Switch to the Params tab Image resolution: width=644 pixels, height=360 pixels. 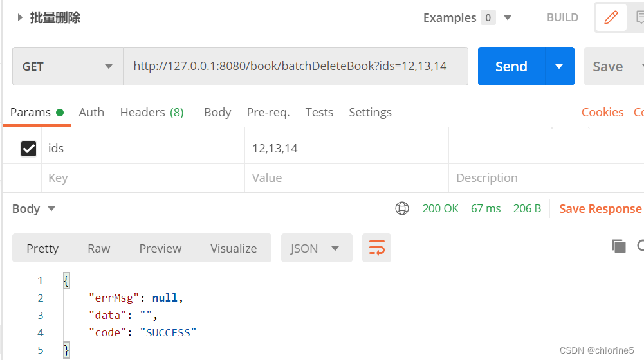[37, 112]
